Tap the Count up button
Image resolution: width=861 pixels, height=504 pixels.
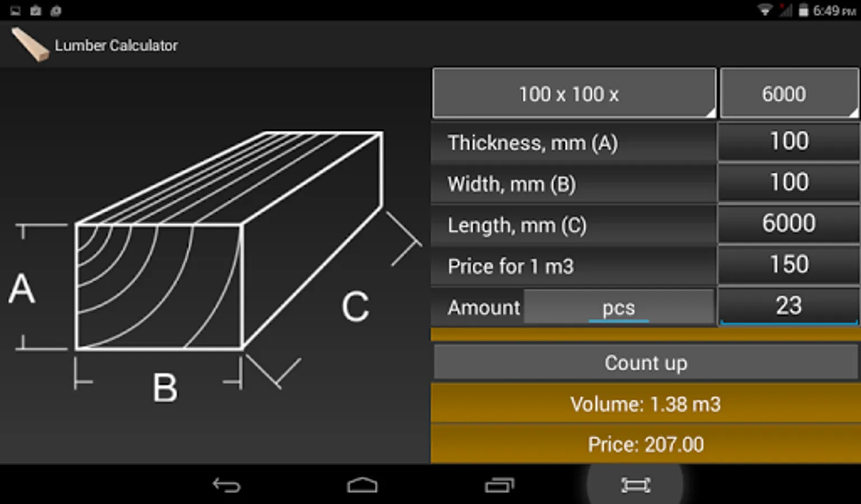[646, 363]
